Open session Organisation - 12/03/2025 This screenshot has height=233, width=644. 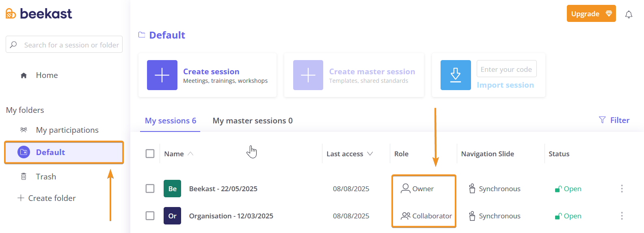click(x=231, y=216)
